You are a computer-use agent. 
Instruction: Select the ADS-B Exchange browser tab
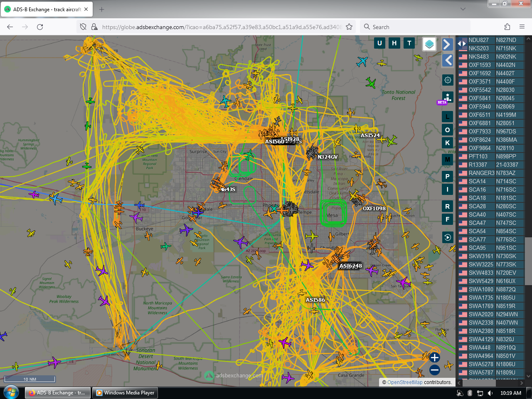click(x=47, y=9)
